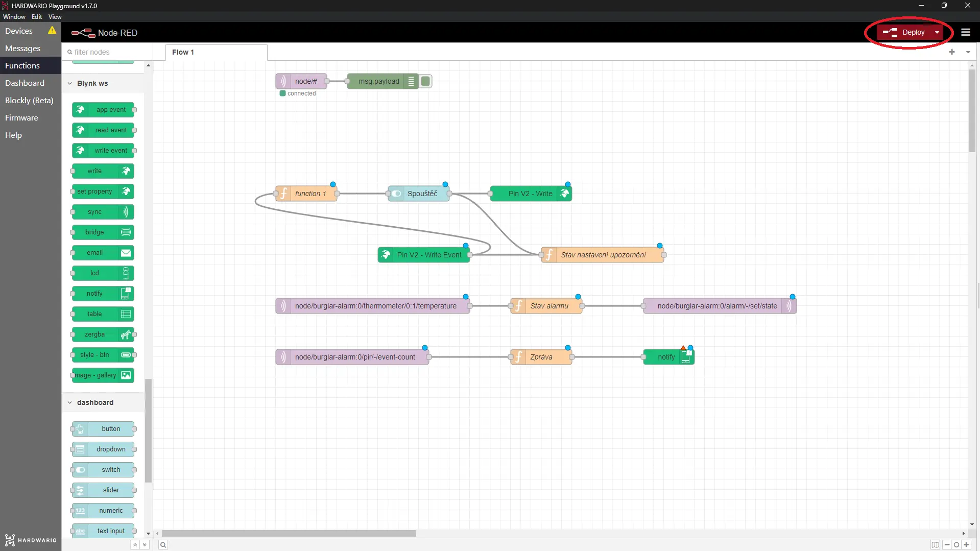The image size is (980, 551).
Task: Toggle the canvas navigator map
Action: [935, 545]
